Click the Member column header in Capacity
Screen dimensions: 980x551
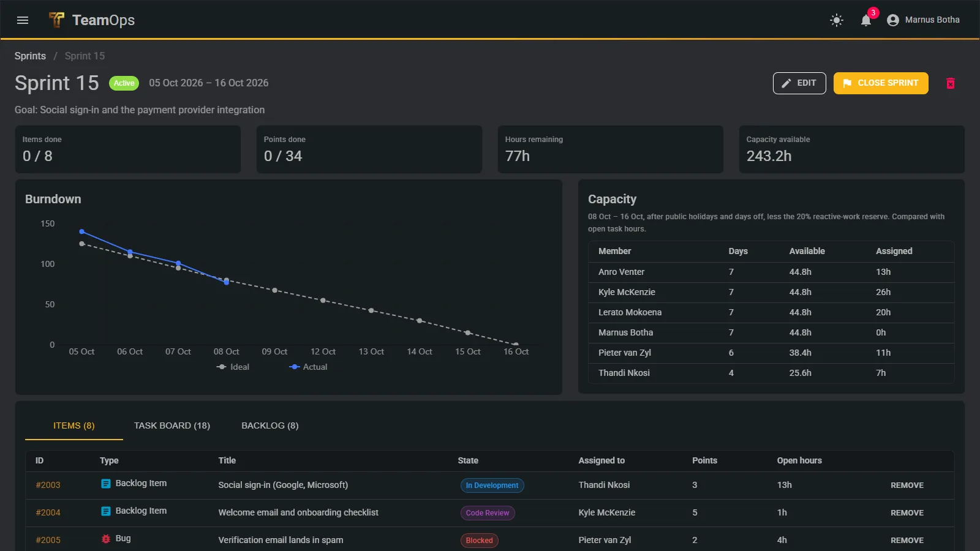[614, 251]
